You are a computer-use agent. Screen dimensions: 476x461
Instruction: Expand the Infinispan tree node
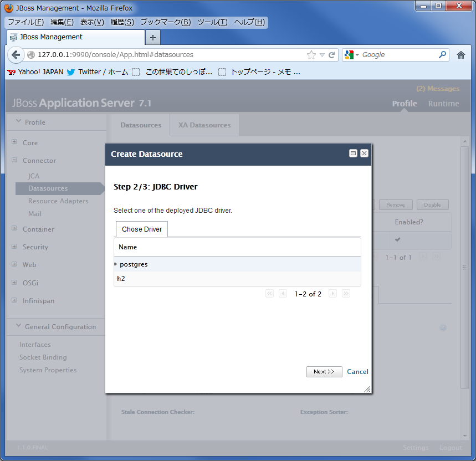tap(14, 300)
